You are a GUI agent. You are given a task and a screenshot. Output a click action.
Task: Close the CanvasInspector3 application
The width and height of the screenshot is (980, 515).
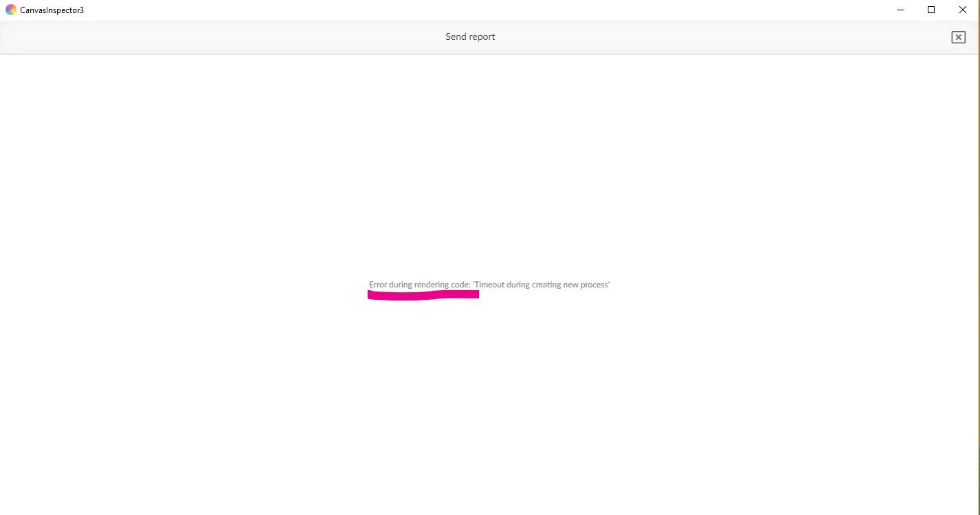[962, 10]
